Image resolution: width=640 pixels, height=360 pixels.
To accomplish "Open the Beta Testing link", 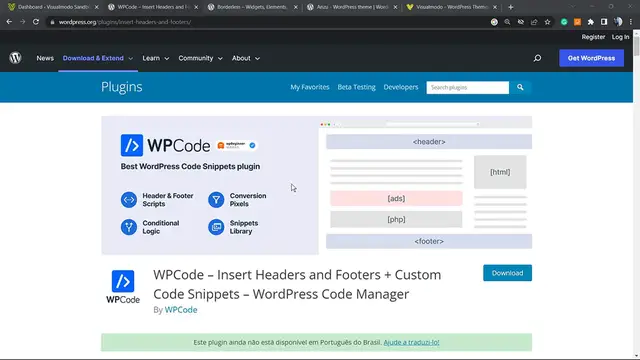I will [356, 87].
